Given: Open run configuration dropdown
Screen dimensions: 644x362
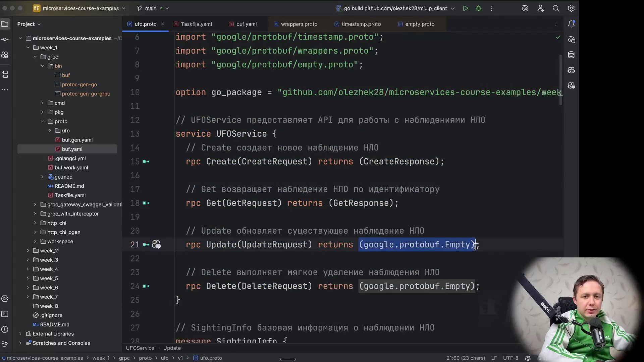Looking at the screenshot, I should (396, 8).
